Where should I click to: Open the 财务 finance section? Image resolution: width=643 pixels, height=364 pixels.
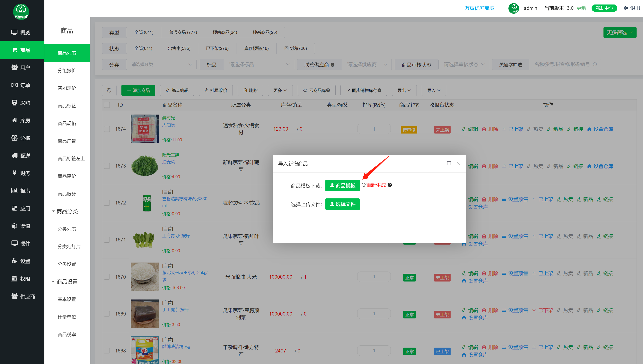(x=22, y=173)
